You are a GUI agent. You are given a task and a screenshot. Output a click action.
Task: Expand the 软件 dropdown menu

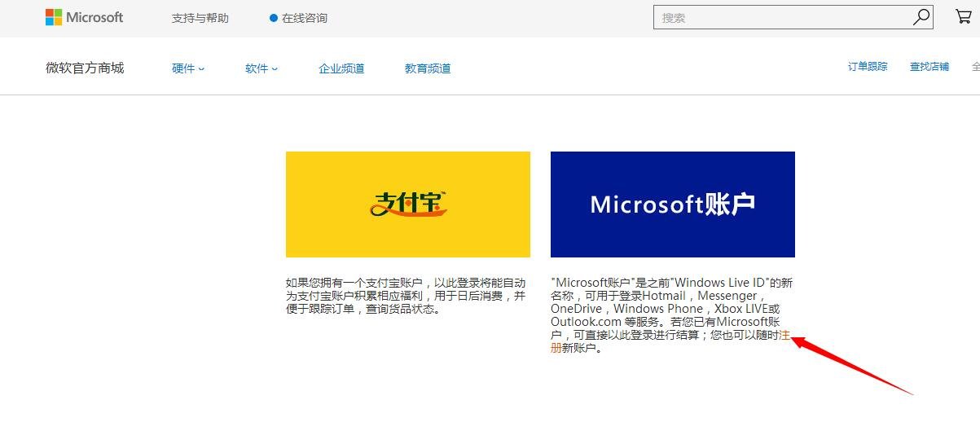[261, 68]
